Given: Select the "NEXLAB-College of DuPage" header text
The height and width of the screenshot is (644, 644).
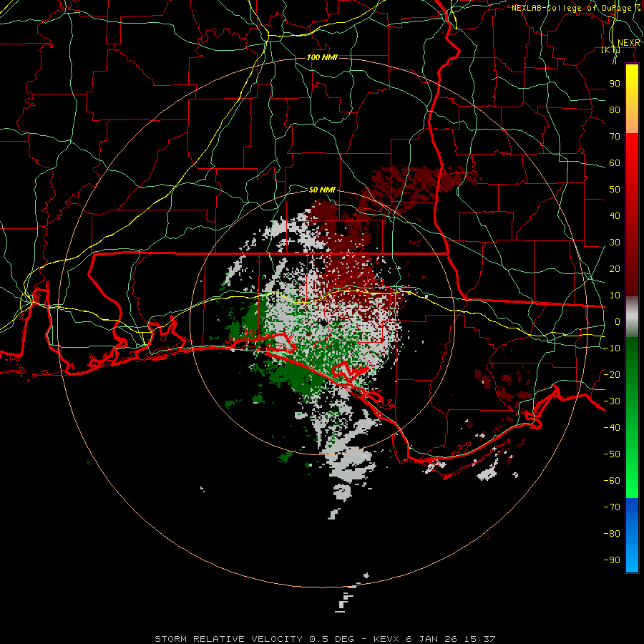Looking at the screenshot, I should (571, 8).
